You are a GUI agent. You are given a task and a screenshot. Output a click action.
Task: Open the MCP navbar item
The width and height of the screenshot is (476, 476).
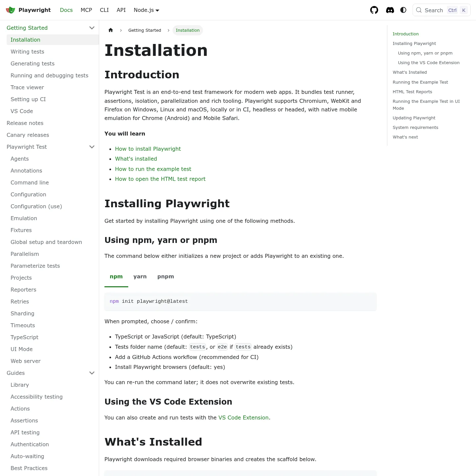[x=86, y=10]
